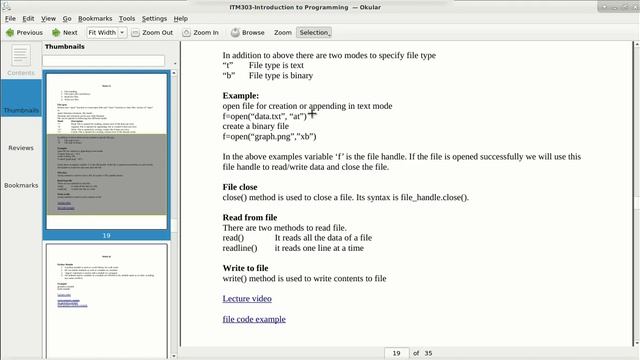Select the page 20 thumbnail
This screenshot has height=360, width=640.
click(x=107, y=301)
